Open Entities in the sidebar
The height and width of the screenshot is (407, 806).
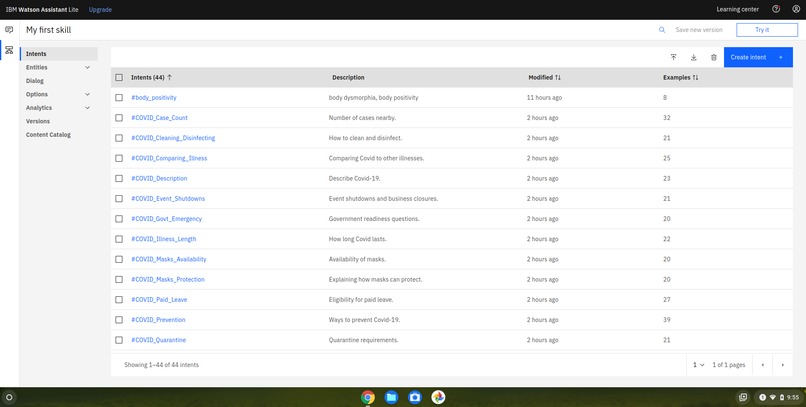tap(37, 67)
